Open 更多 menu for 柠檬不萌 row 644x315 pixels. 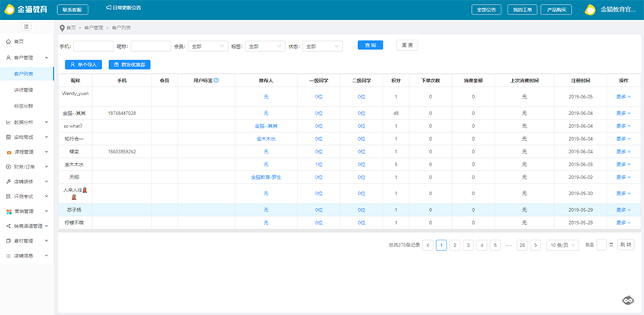point(623,223)
